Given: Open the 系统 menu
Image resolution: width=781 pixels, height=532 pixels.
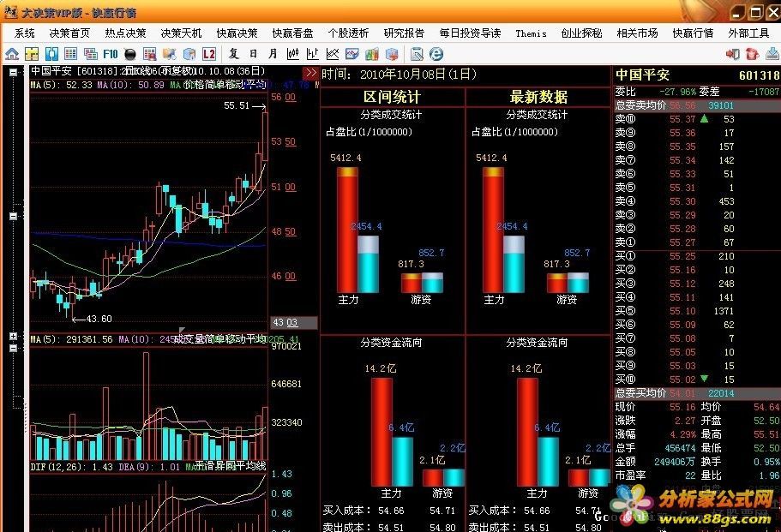Looking at the screenshot, I should click(x=24, y=33).
